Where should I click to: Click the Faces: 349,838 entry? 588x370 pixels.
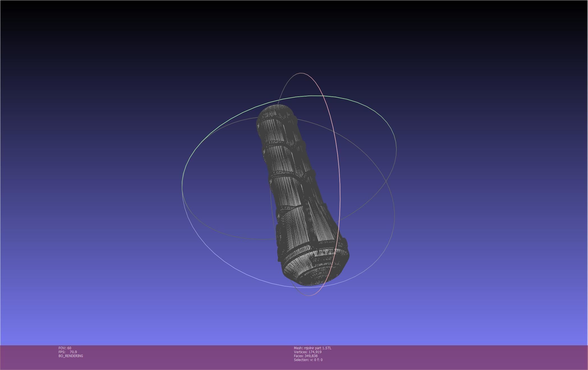click(x=306, y=356)
